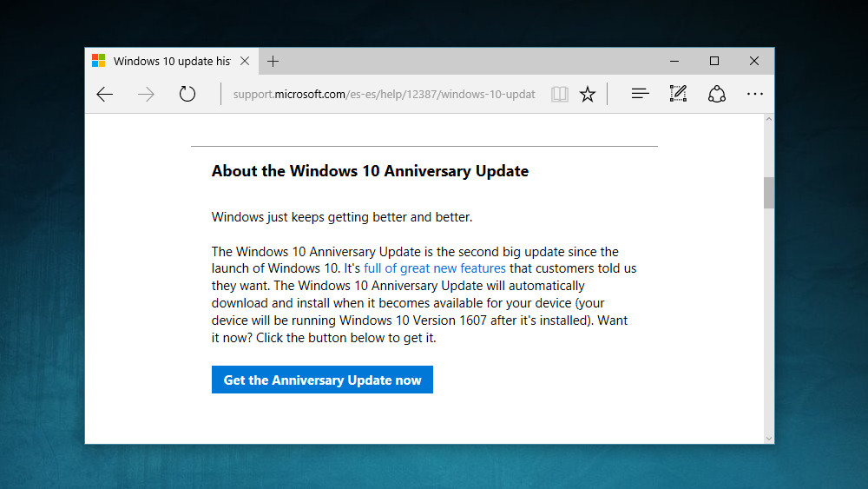This screenshot has height=489, width=868.
Task: Open the Share circular icon
Action: coord(717,94)
